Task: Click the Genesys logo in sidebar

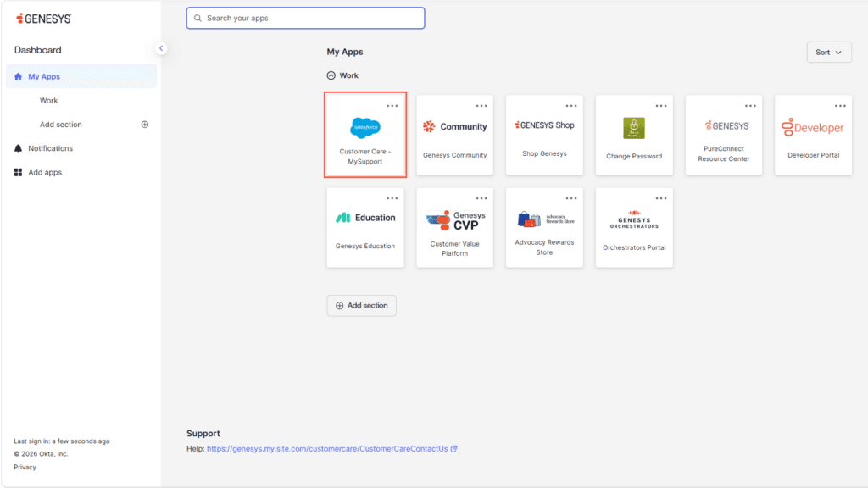Action: (x=44, y=19)
